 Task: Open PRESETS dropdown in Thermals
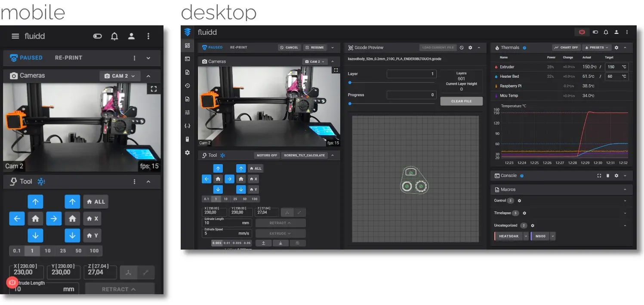[597, 48]
